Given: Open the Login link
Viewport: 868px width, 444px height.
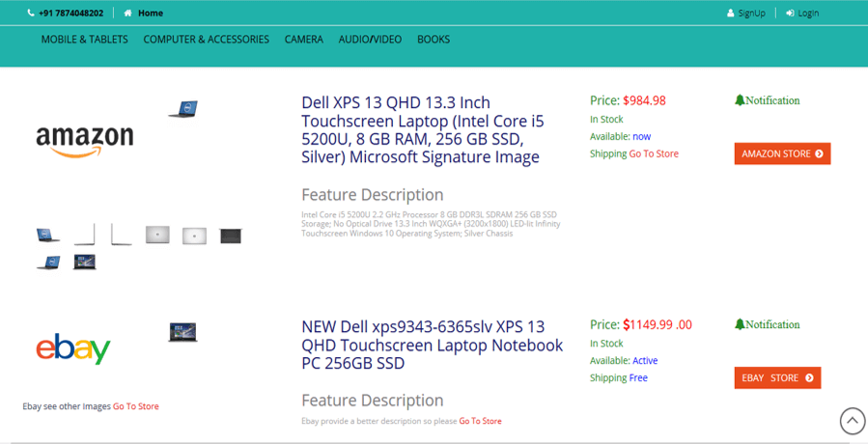Looking at the screenshot, I should [808, 14].
